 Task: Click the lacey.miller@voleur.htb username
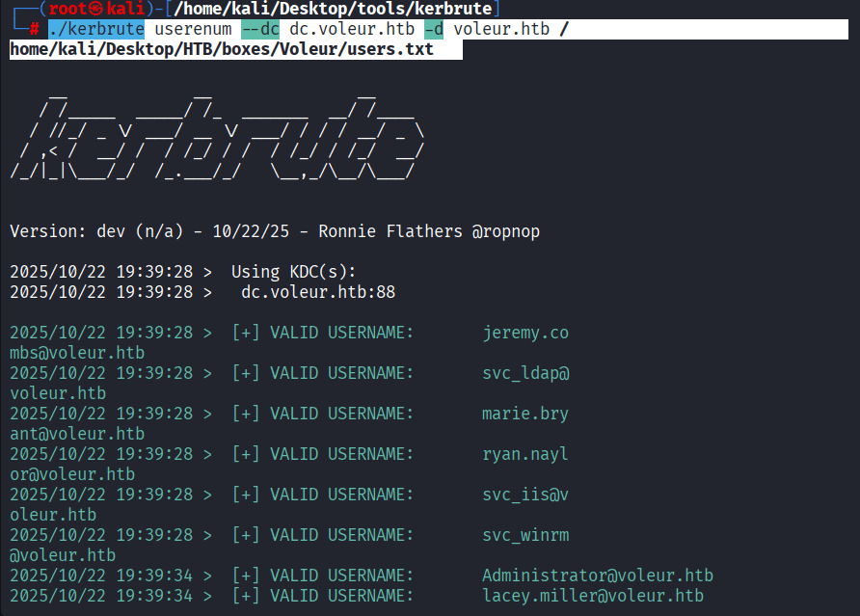[593, 596]
